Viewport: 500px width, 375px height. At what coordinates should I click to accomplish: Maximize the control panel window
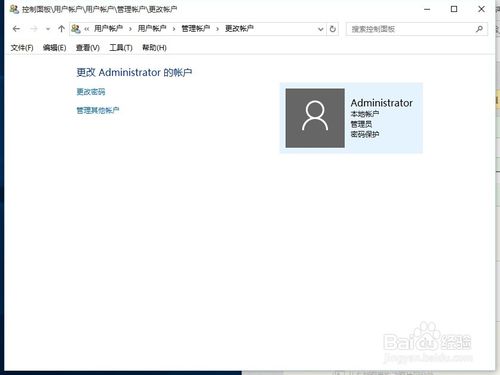(454, 9)
